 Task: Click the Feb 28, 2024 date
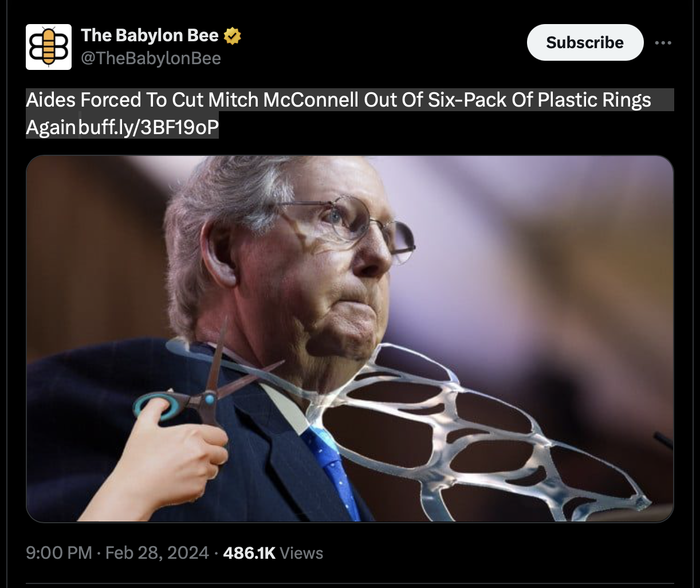(x=157, y=553)
